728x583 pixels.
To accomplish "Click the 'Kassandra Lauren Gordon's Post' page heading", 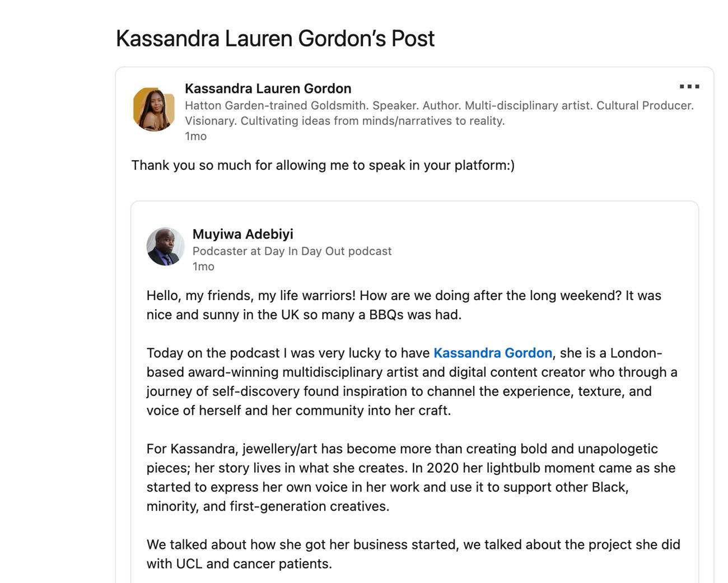I will point(275,39).
